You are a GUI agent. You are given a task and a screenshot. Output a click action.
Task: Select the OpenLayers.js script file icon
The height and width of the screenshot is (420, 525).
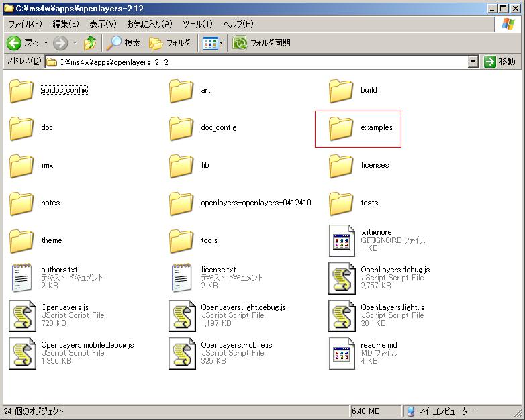(x=21, y=315)
